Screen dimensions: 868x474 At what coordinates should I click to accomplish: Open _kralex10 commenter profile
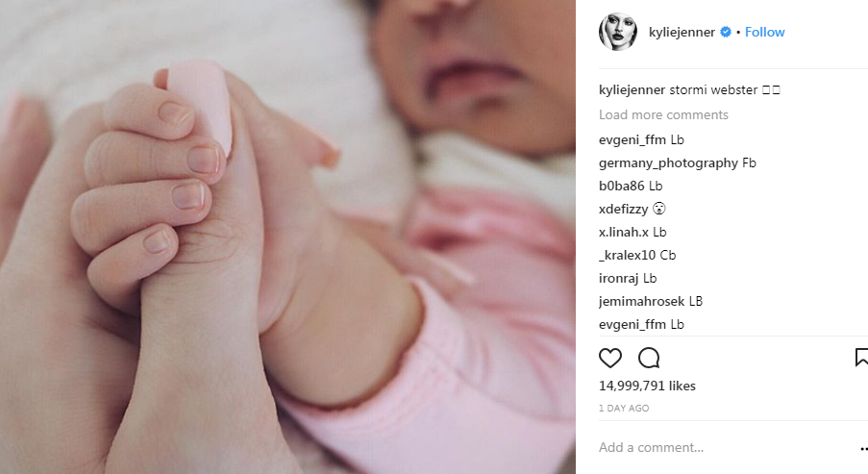pyautogui.click(x=627, y=255)
